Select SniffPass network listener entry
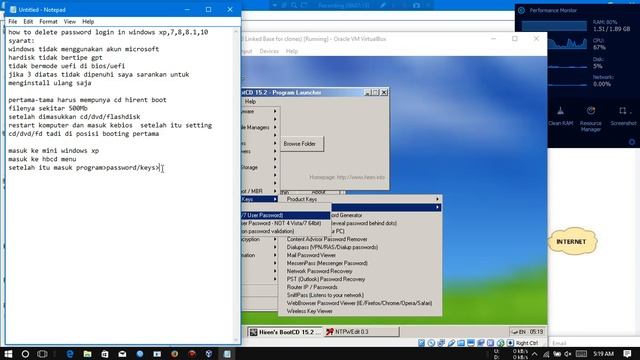Image resolution: width=640 pixels, height=360 pixels. (x=325, y=295)
